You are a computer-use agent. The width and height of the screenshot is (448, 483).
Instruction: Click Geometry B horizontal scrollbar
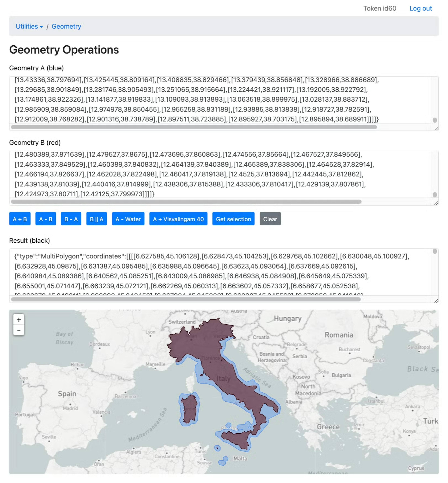coord(186,202)
